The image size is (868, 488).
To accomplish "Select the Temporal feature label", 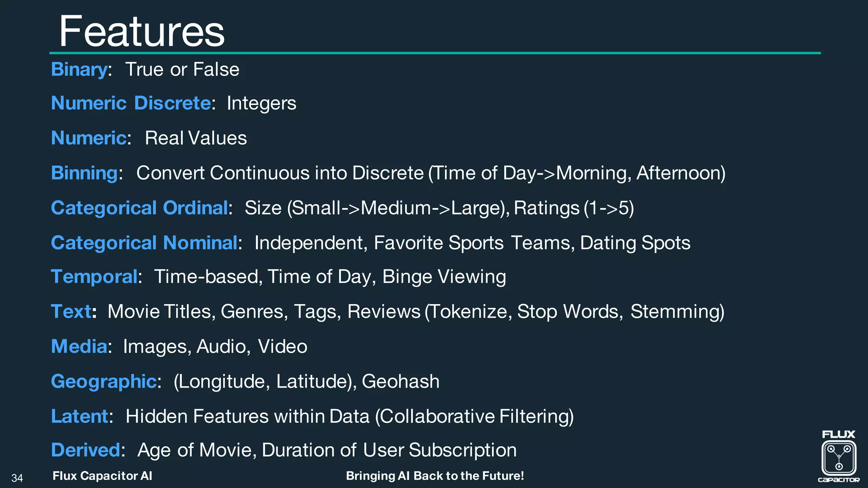I will tap(94, 277).
